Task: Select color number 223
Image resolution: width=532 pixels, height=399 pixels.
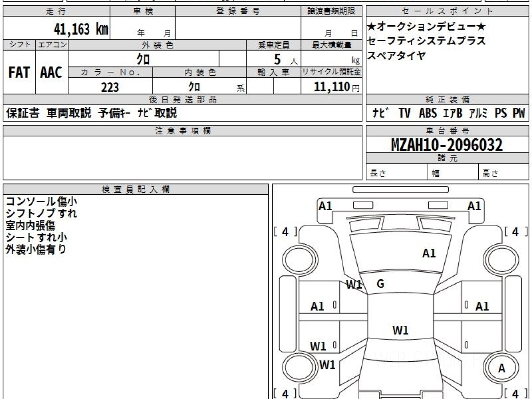Action: point(110,87)
